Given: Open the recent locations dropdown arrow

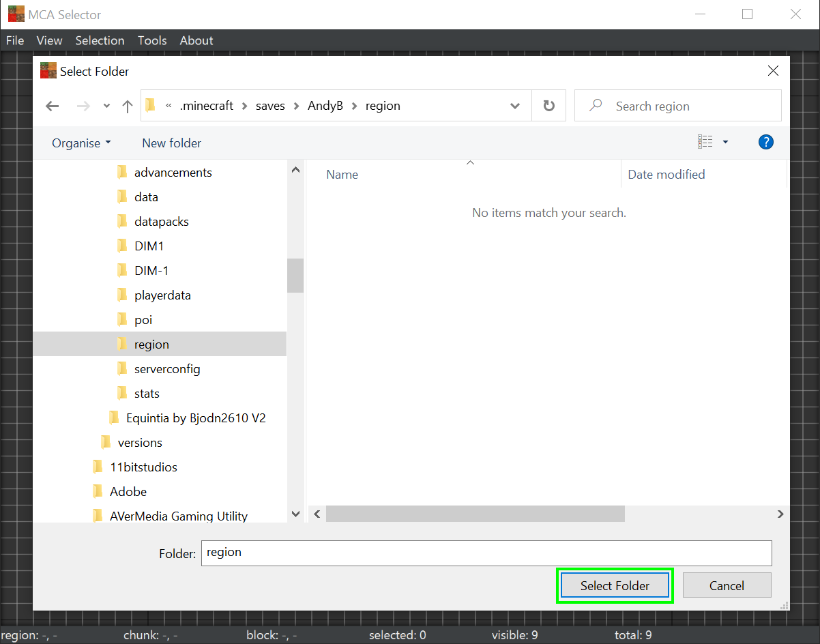Looking at the screenshot, I should tap(106, 106).
